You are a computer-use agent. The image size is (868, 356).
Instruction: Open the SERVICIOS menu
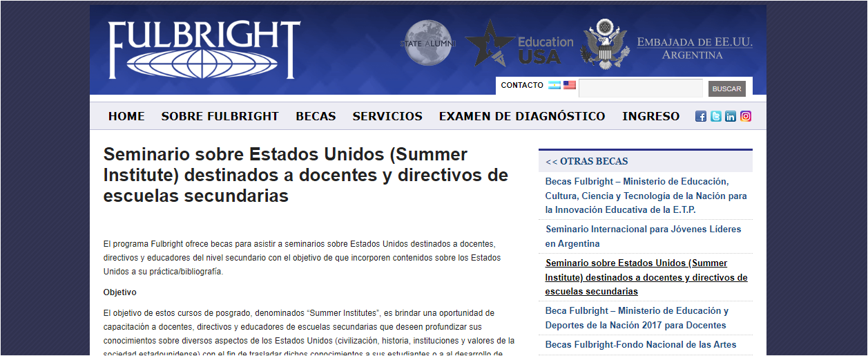[x=387, y=116]
